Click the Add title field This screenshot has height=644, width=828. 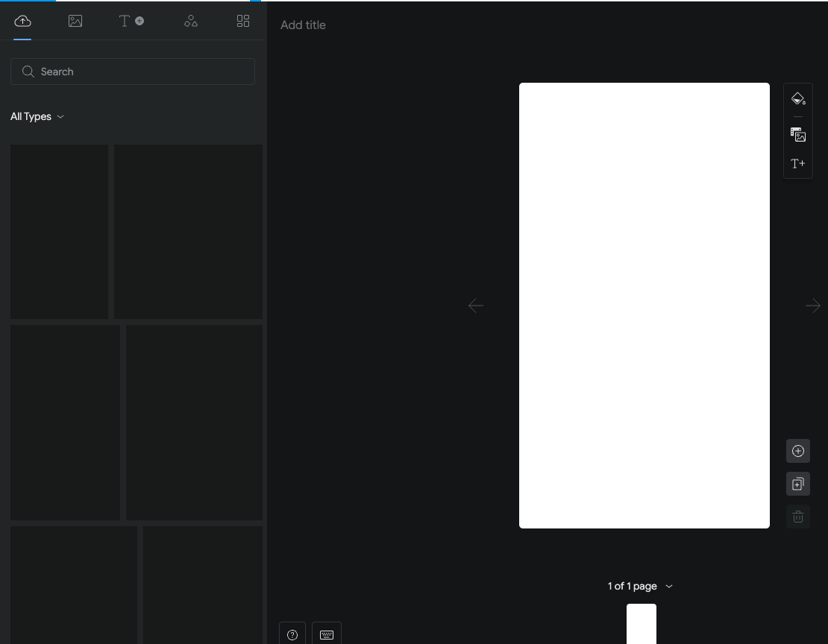[x=303, y=25]
